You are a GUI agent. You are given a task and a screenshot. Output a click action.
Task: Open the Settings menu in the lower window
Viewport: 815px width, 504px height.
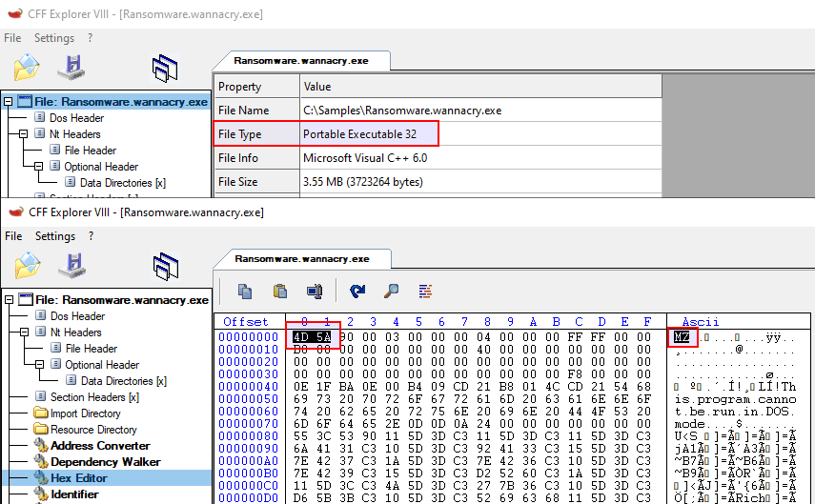54,236
